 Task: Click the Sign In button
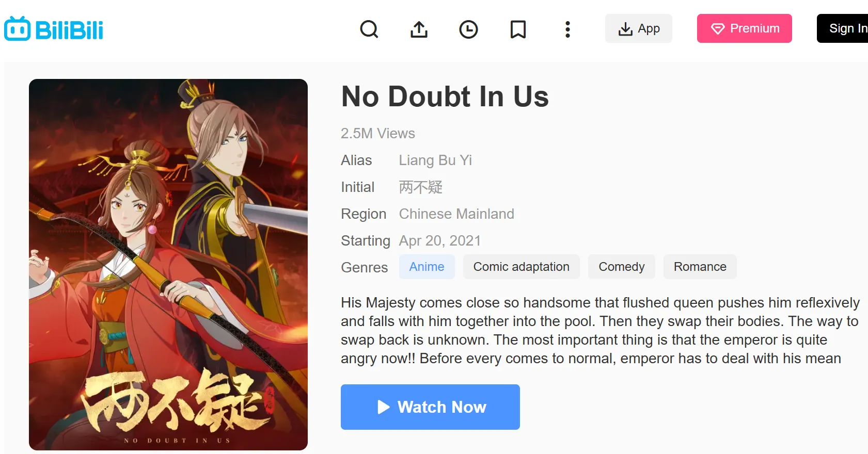pyautogui.click(x=843, y=28)
